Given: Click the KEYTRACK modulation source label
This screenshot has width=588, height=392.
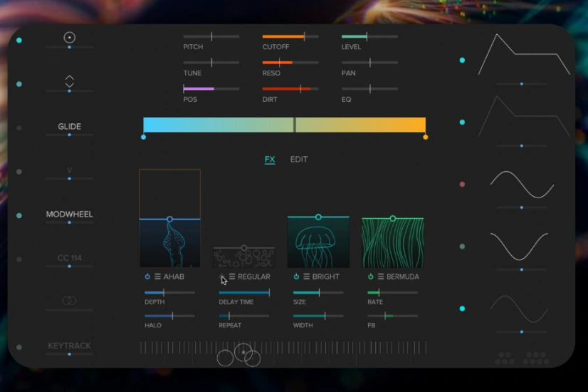Looking at the screenshot, I should (69, 346).
